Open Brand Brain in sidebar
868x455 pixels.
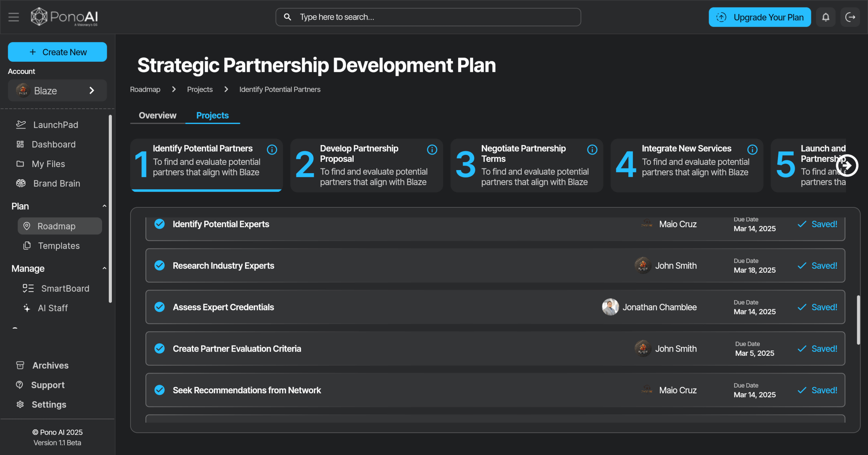click(x=57, y=183)
